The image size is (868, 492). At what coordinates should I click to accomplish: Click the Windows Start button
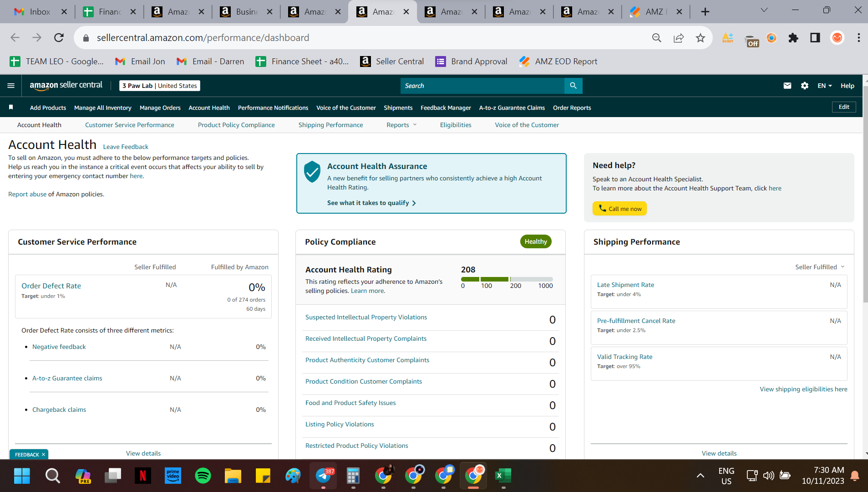[x=22, y=476]
